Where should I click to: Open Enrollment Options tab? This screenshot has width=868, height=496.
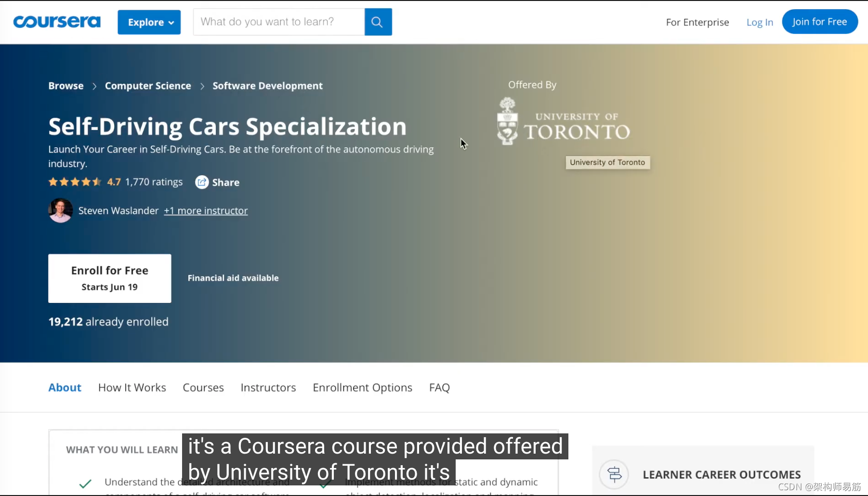point(363,388)
